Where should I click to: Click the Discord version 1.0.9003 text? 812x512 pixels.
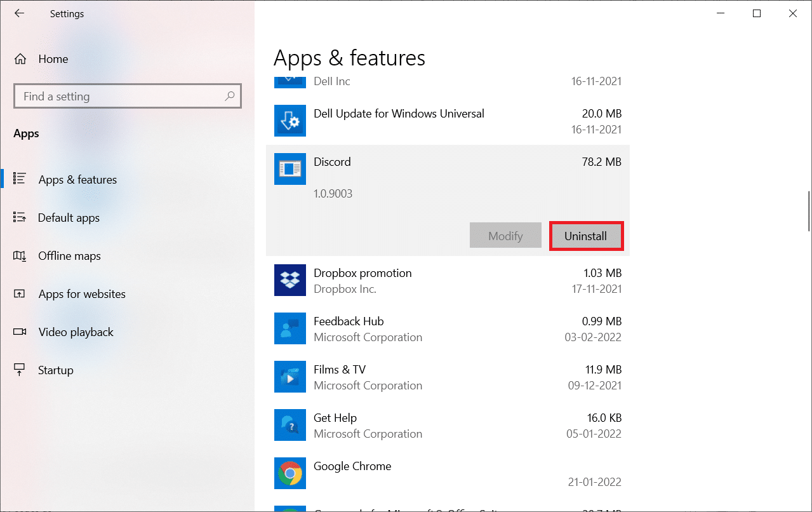coord(333,194)
